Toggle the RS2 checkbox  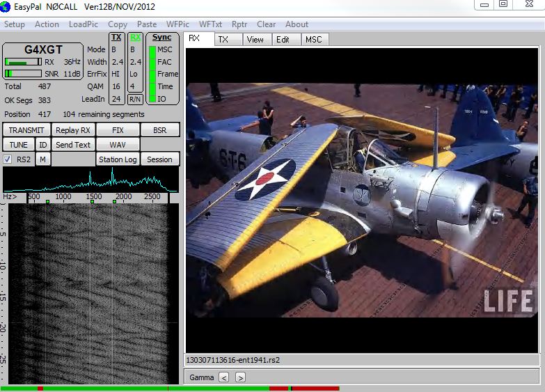[7, 159]
